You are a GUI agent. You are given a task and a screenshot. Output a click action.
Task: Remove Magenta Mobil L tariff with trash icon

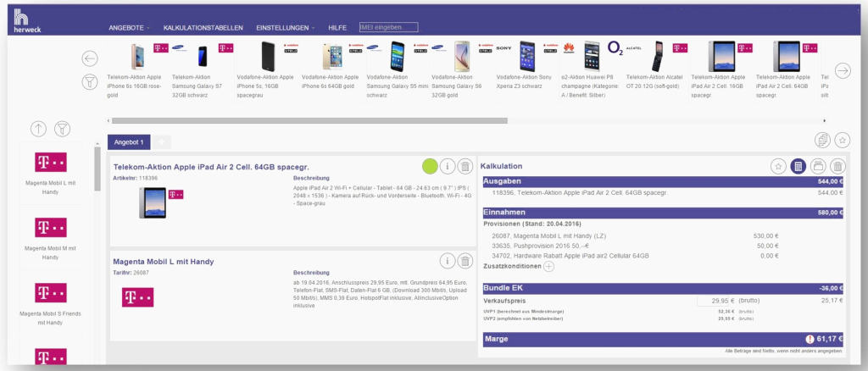click(465, 261)
